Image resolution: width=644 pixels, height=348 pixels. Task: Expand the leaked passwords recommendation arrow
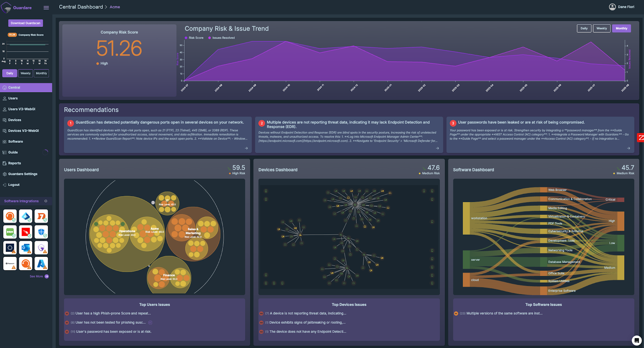628,148
